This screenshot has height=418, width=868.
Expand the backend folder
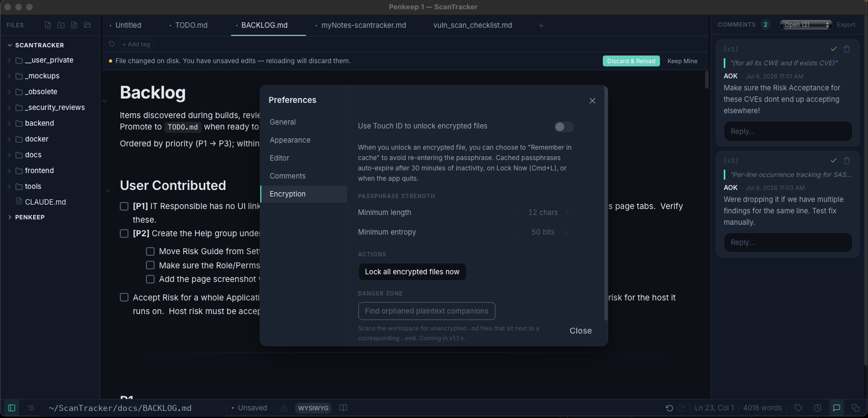point(9,124)
